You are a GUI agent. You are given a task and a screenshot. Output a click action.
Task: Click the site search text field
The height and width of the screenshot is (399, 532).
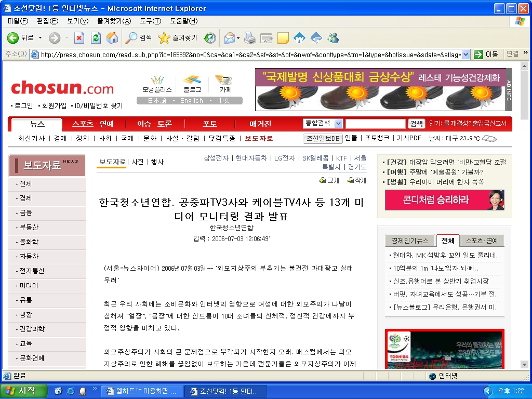click(x=375, y=124)
